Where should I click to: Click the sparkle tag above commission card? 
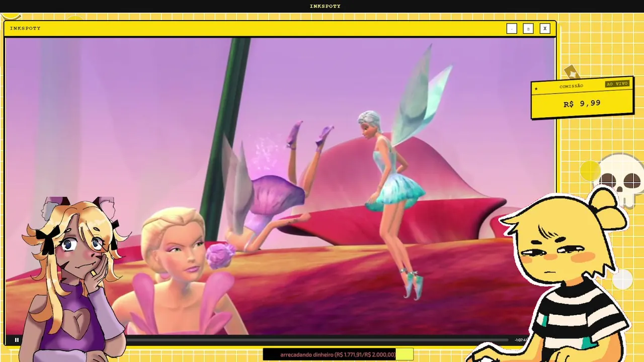572,72
